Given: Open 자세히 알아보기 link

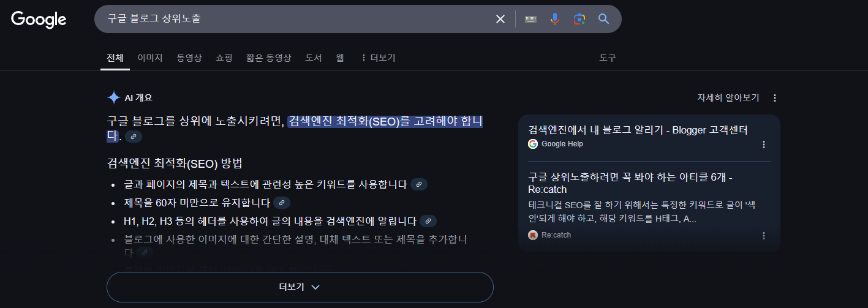Looking at the screenshot, I should pyautogui.click(x=728, y=97).
